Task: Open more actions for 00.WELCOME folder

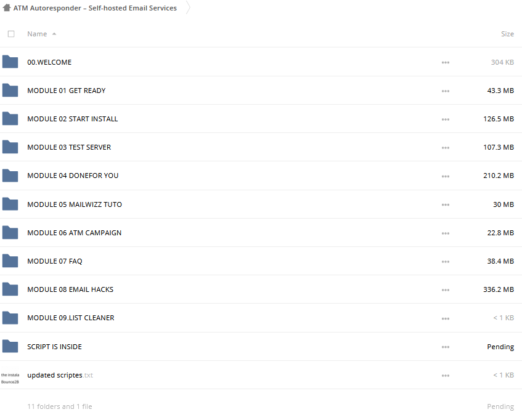Action: [x=445, y=63]
